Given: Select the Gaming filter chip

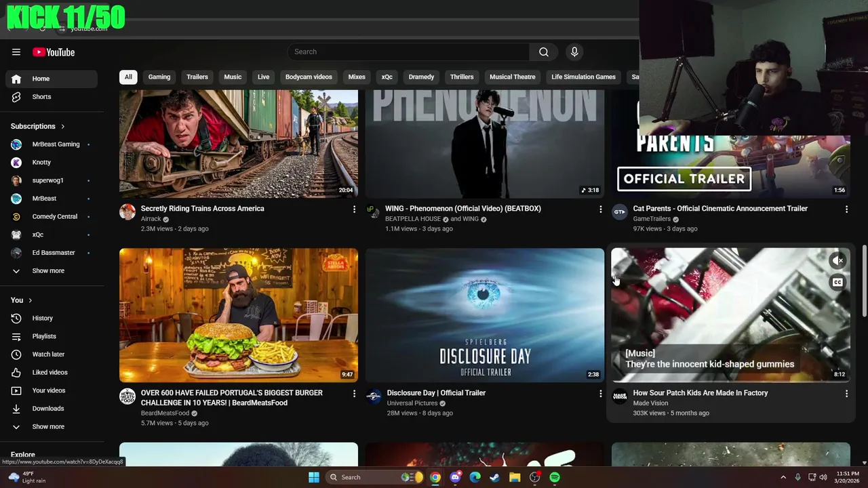Looking at the screenshot, I should 159,77.
